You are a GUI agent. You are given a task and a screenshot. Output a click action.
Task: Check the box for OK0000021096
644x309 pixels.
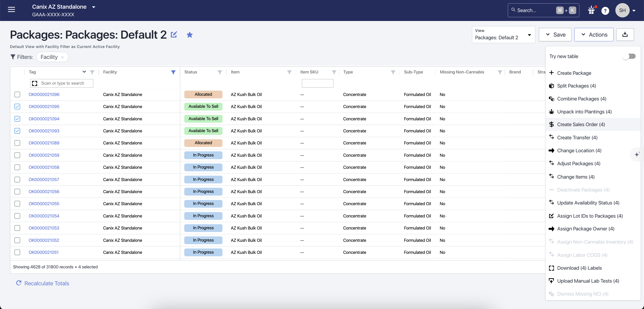click(17, 94)
